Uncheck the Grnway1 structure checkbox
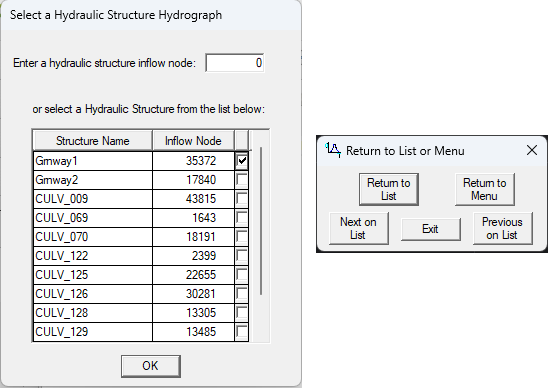This screenshot has height=388, width=552. pos(242,161)
